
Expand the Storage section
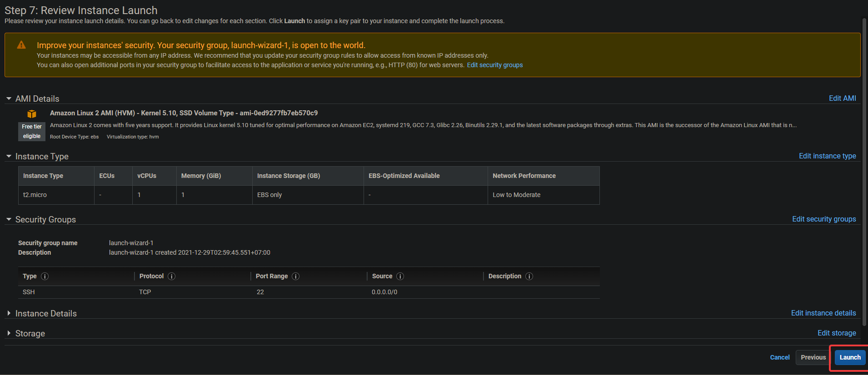click(9, 333)
